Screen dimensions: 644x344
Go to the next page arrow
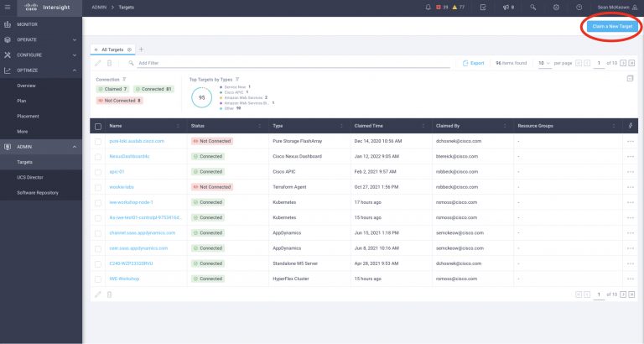tap(623, 63)
